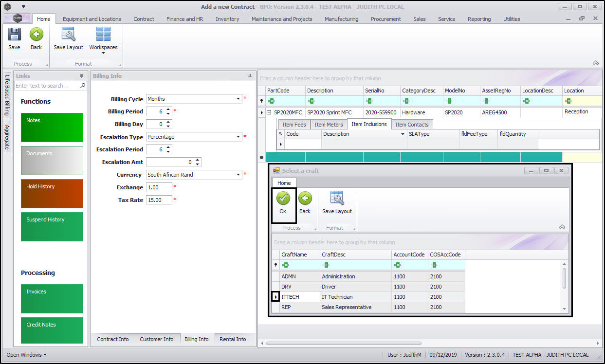Open the Finance and HR ribbon tab
605x364 pixels.
pyautogui.click(x=184, y=19)
